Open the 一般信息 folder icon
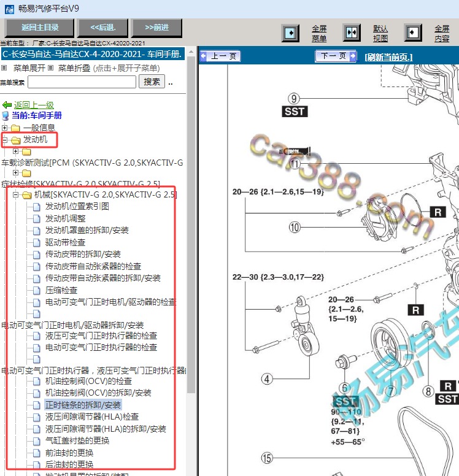 click(x=15, y=128)
